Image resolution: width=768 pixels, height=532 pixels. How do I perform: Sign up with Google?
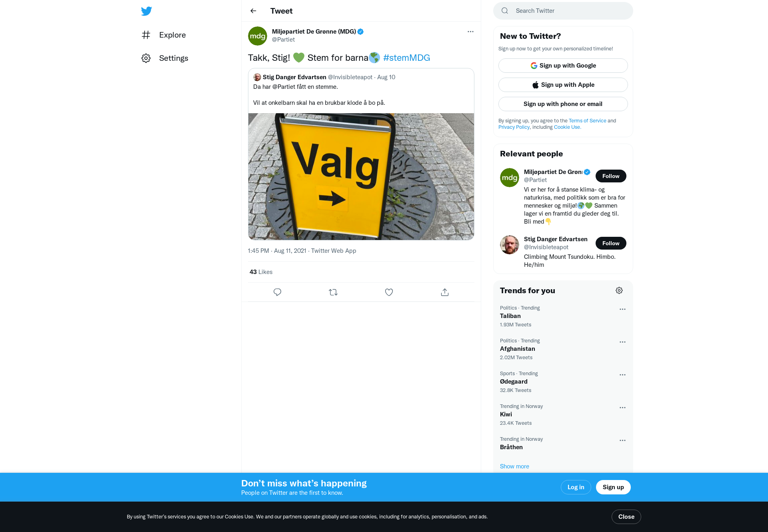click(563, 66)
